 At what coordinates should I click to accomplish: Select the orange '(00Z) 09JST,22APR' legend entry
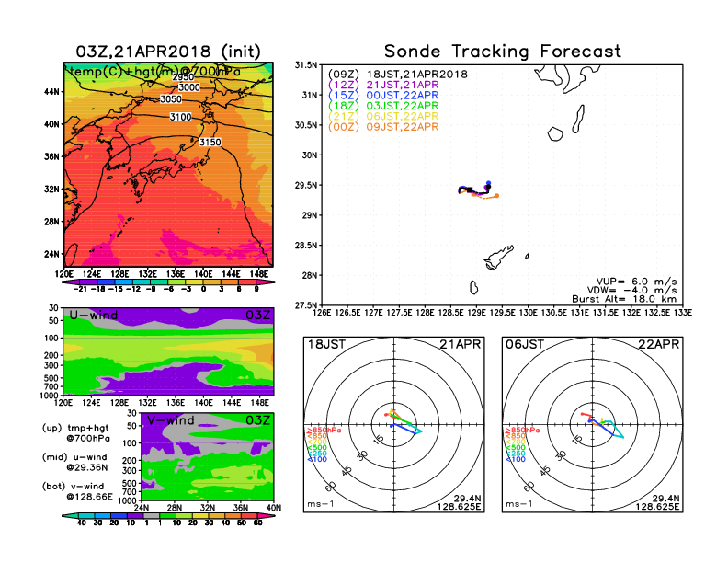(383, 127)
